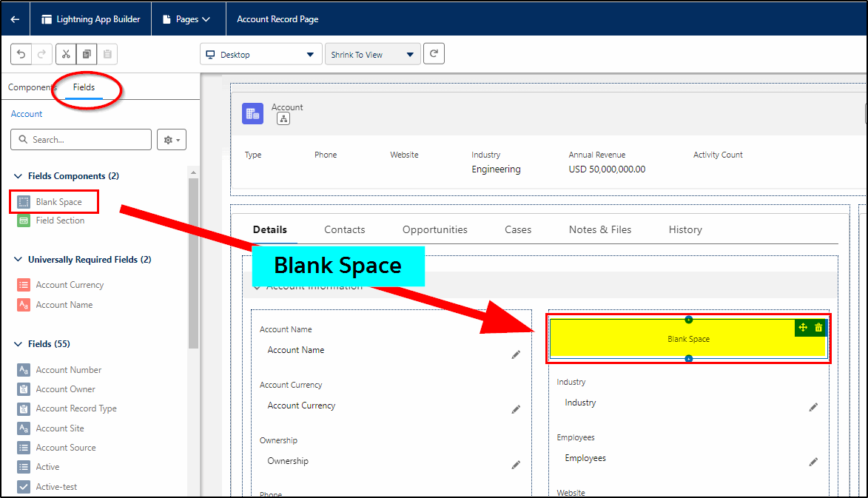Click the Account Record Page title
Viewport: 868px width, 498px height.
tap(278, 19)
